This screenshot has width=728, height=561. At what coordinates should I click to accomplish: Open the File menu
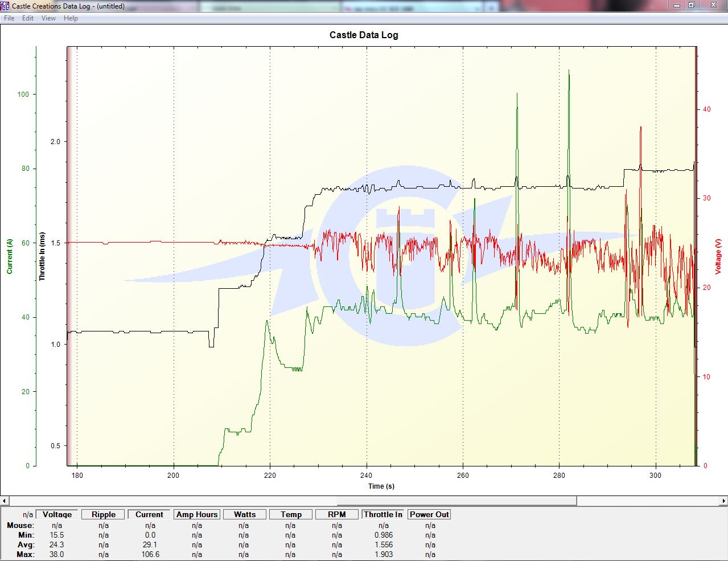pos(9,18)
